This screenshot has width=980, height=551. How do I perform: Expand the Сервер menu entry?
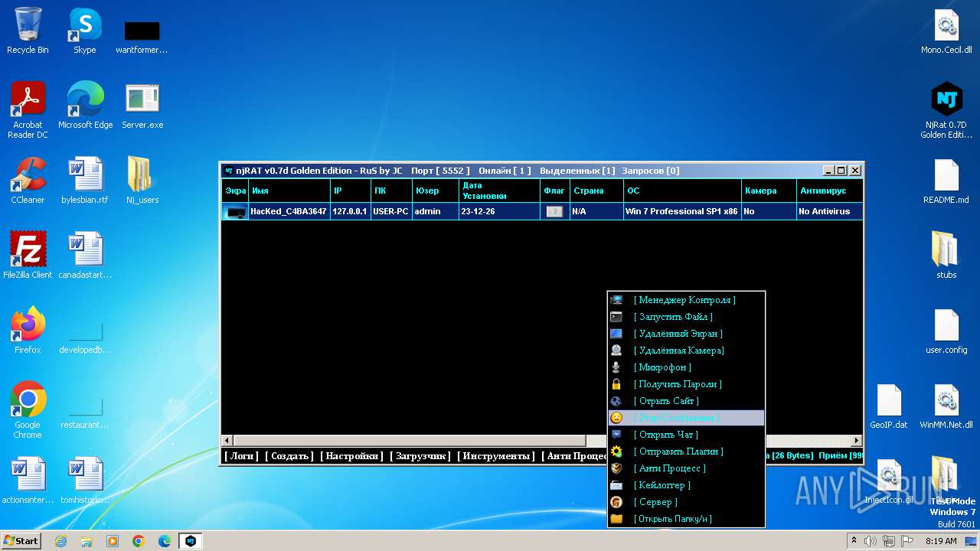tap(686, 502)
